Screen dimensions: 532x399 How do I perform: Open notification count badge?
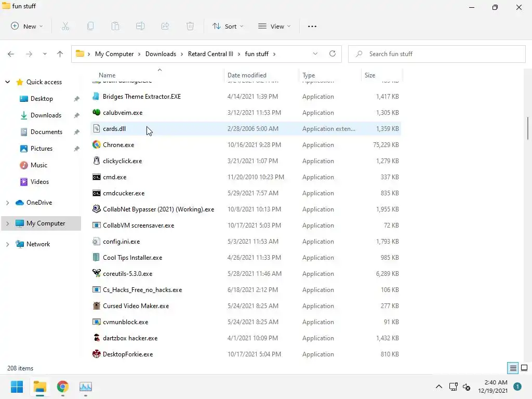point(517,387)
